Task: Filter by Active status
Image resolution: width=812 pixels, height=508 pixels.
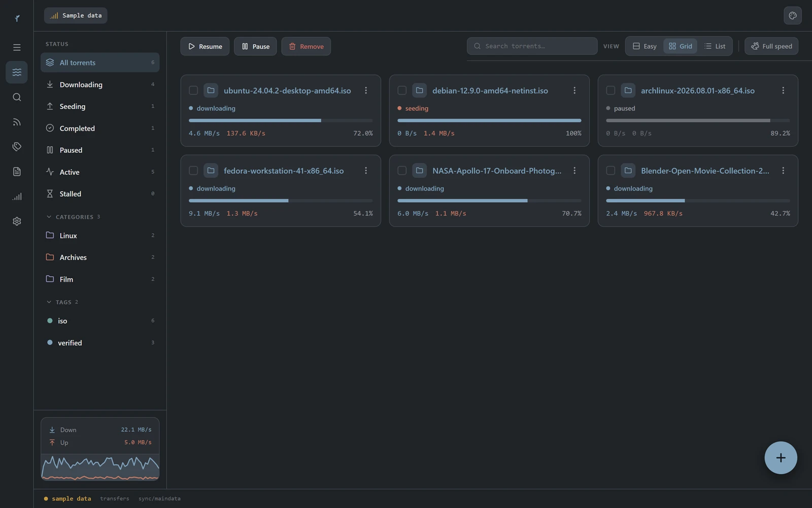Action: [x=100, y=172]
